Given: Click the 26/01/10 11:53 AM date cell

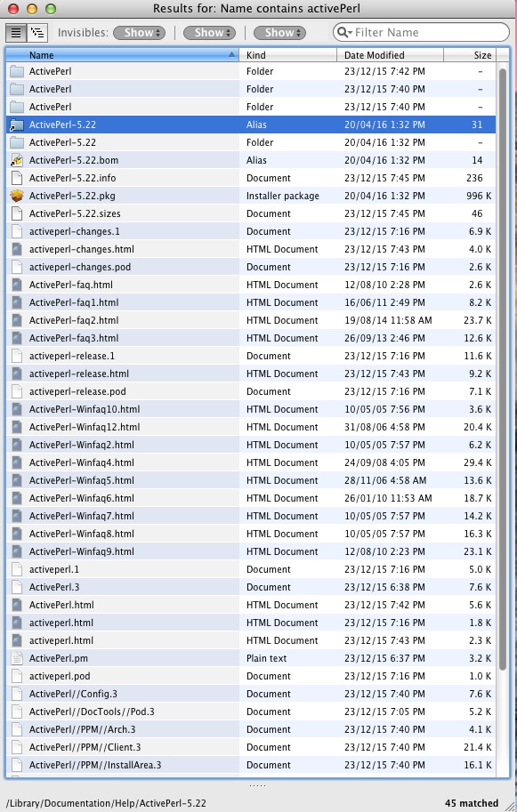Looking at the screenshot, I should pos(388,498).
